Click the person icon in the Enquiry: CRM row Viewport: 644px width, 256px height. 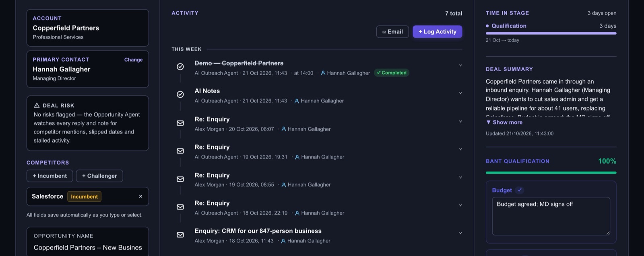coord(283,241)
